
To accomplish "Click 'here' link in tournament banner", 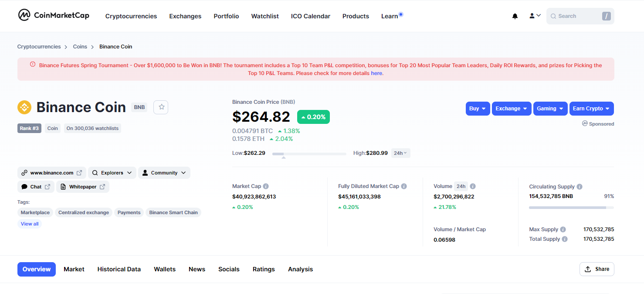I will coord(376,73).
